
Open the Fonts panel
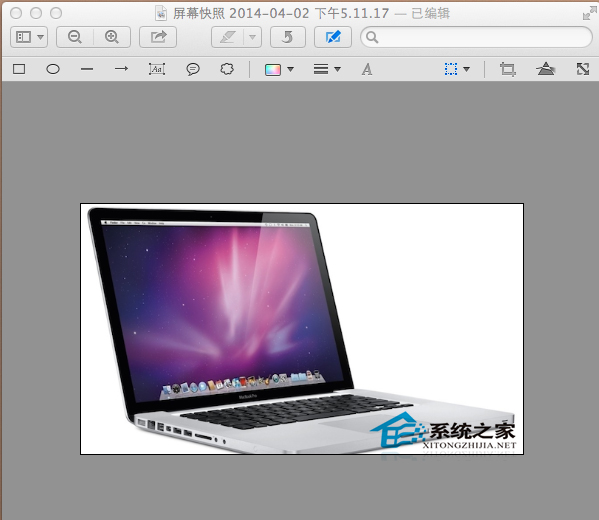point(367,69)
